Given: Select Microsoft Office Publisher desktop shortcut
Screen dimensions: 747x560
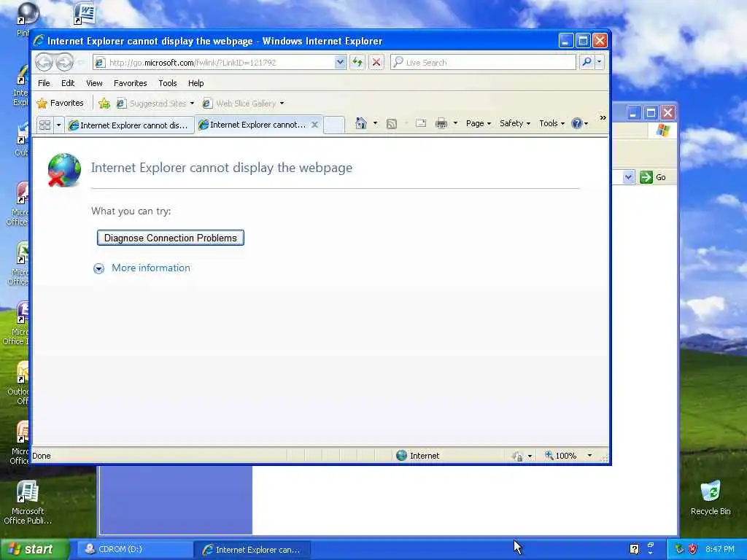Looking at the screenshot, I should point(28,503).
